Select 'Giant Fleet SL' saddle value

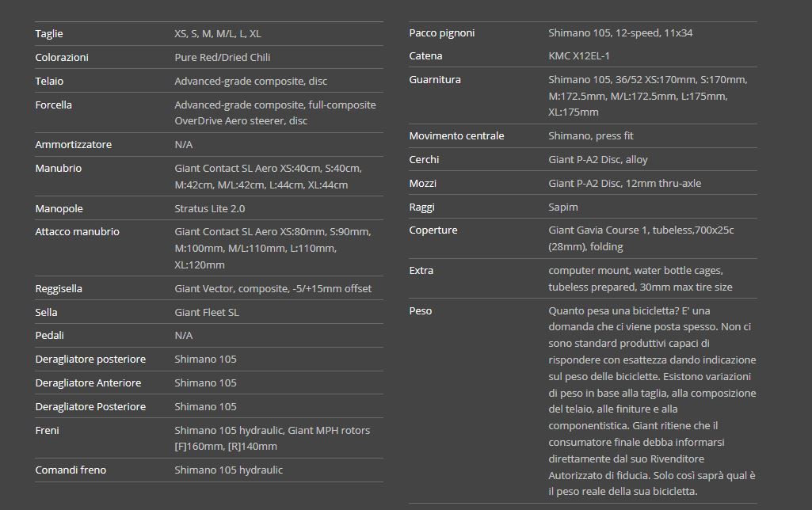[207, 313]
